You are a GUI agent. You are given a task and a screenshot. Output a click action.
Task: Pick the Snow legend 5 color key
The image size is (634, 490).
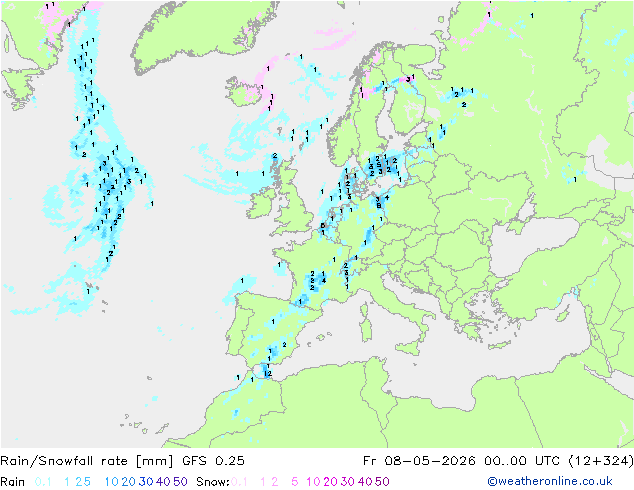(x=295, y=482)
